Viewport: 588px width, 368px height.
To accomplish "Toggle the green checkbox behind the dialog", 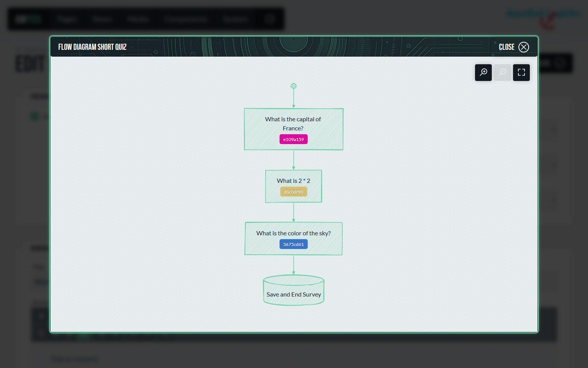I will tap(35, 116).
